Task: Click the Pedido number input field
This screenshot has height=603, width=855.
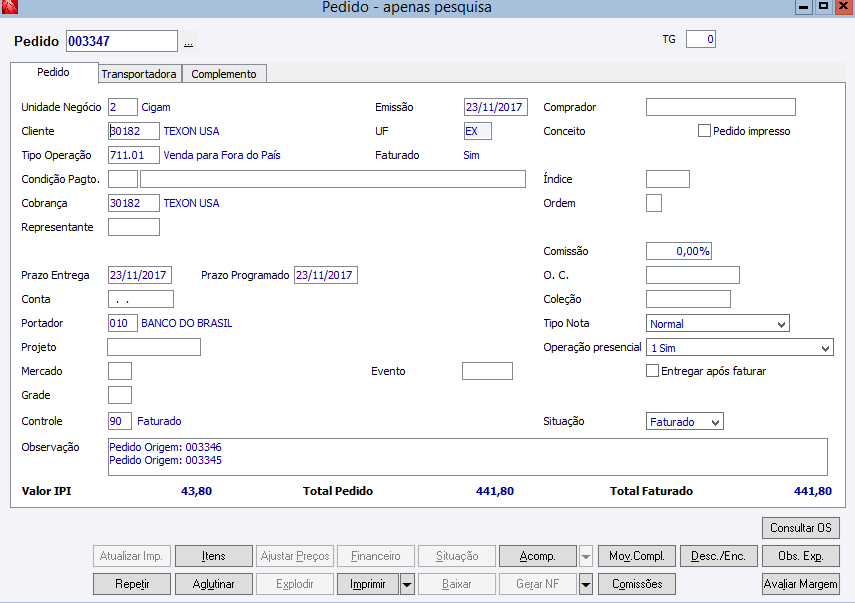Action: 122,41
